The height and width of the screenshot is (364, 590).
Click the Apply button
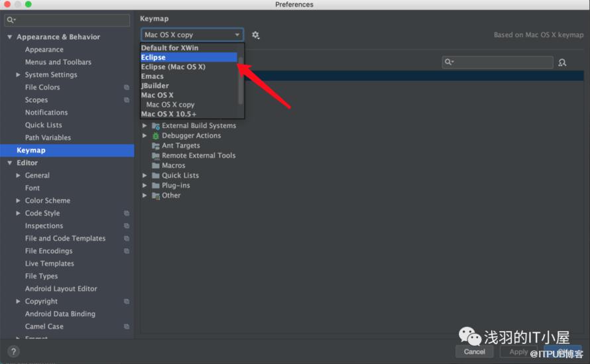[x=518, y=351]
